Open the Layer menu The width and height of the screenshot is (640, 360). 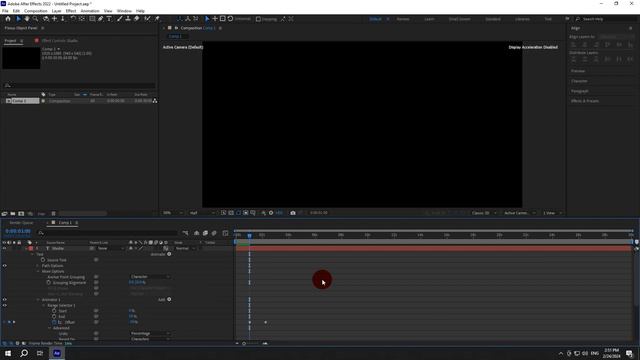point(56,11)
